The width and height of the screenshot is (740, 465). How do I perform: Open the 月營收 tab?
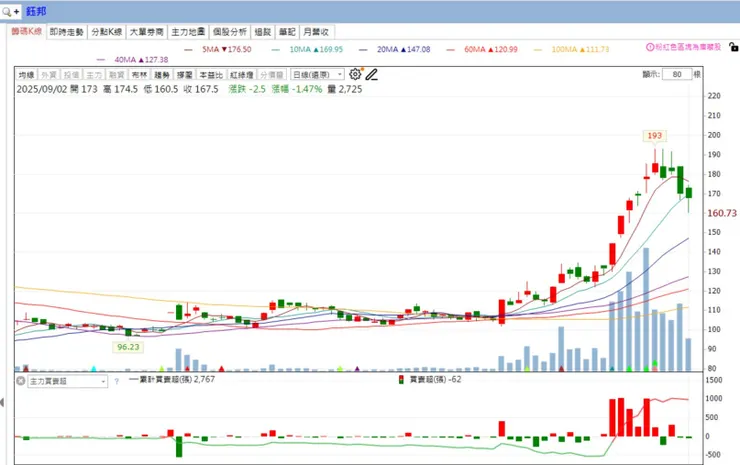pos(316,32)
